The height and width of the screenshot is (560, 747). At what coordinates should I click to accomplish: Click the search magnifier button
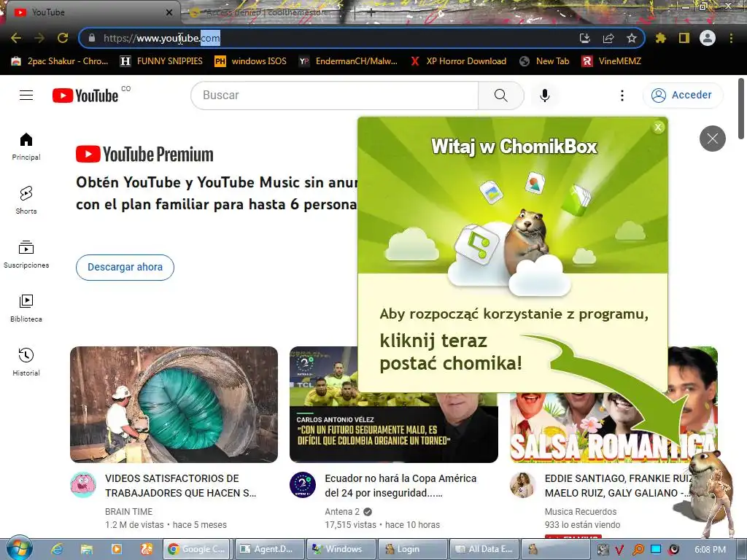pyautogui.click(x=501, y=96)
